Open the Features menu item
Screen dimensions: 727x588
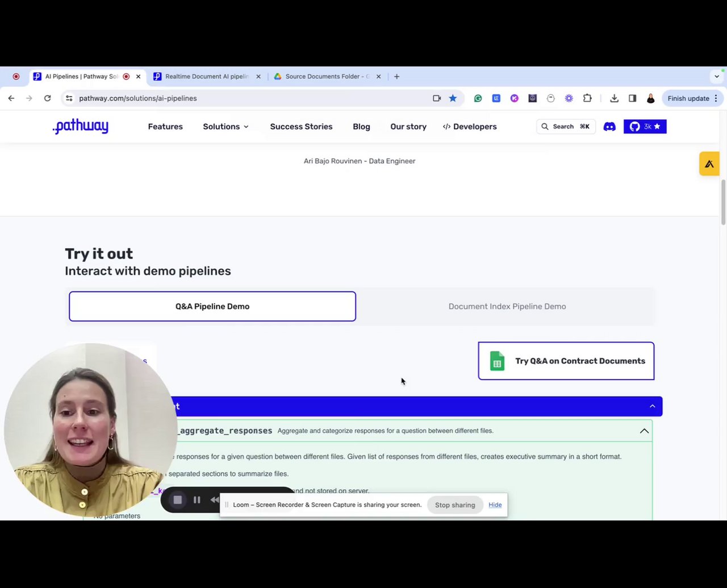165,127
